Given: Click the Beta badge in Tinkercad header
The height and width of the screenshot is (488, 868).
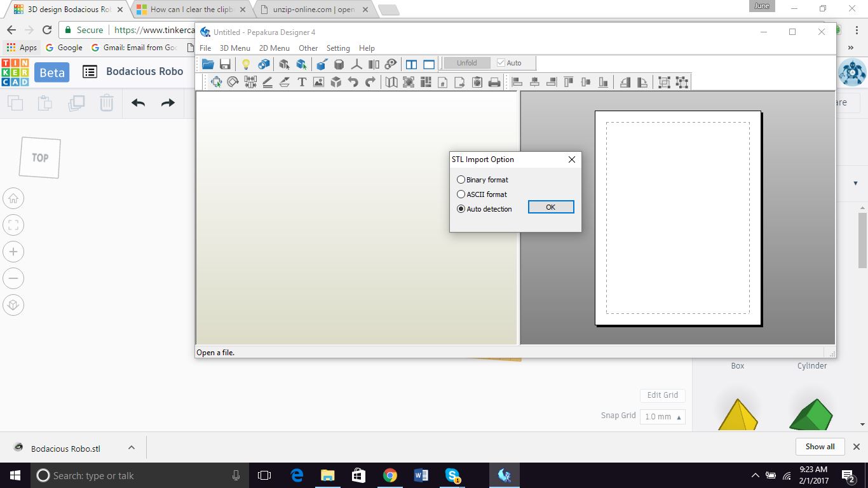Looking at the screenshot, I should (x=52, y=72).
